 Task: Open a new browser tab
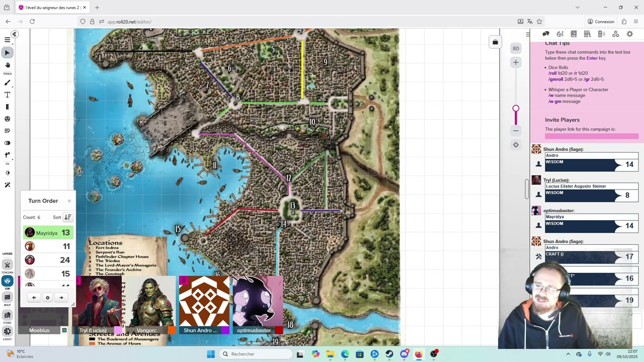click(97, 8)
